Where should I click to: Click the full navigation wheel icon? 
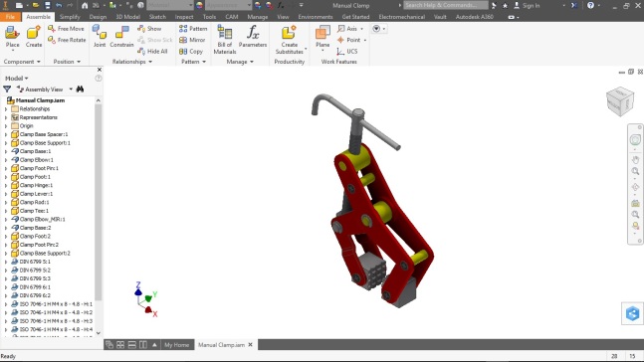coord(635,140)
